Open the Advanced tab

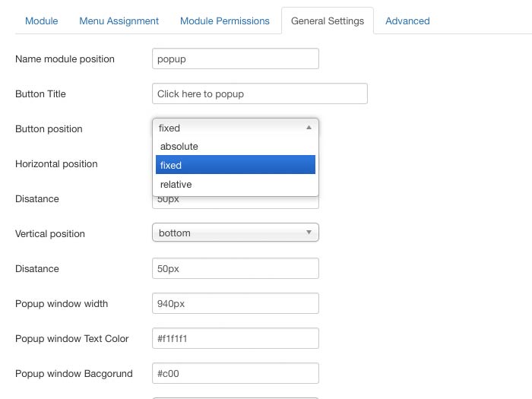click(407, 21)
